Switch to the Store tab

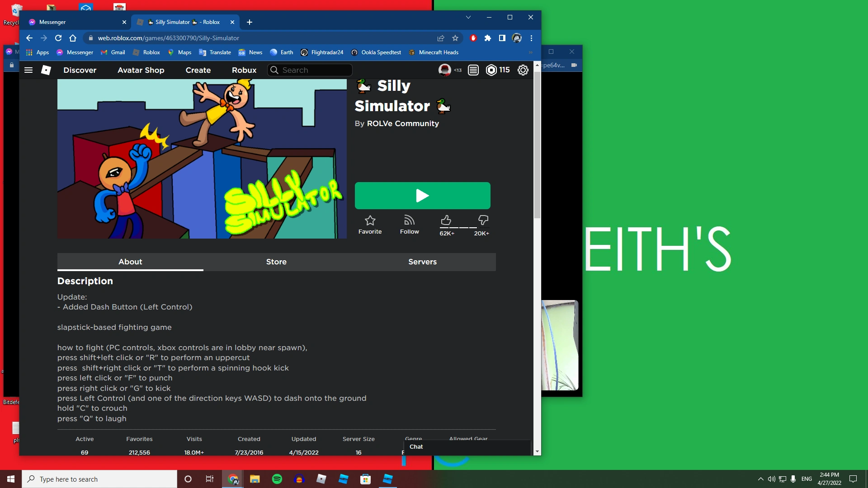[x=276, y=262]
